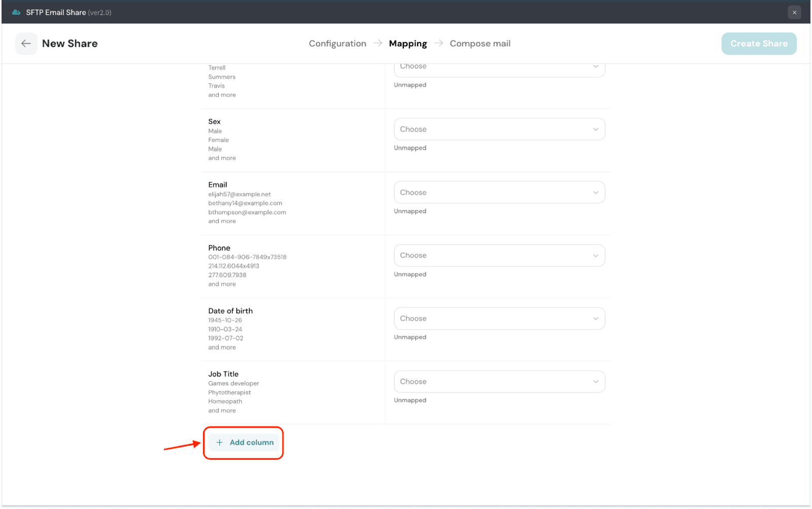Click the Add column button
The width and height of the screenshot is (812, 509).
tap(244, 443)
